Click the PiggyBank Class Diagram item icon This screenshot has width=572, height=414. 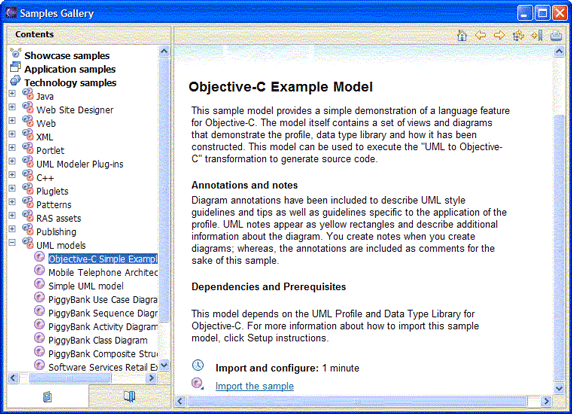pyautogui.click(x=39, y=338)
